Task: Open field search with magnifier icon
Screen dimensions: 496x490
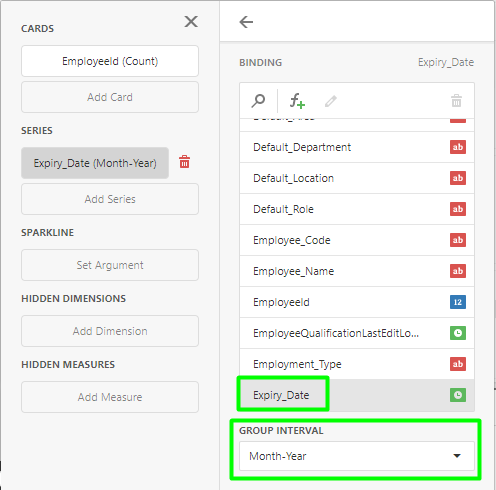Action: coord(258,101)
